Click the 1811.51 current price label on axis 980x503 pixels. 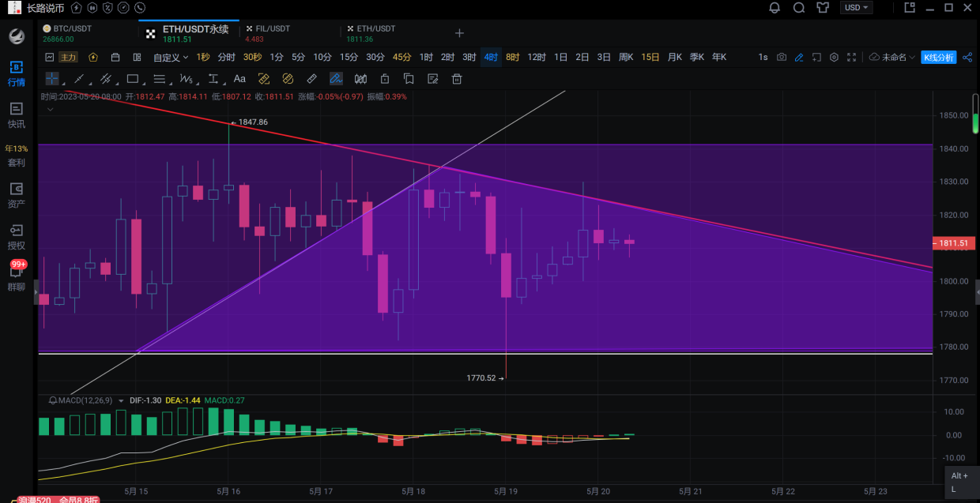pyautogui.click(x=953, y=243)
